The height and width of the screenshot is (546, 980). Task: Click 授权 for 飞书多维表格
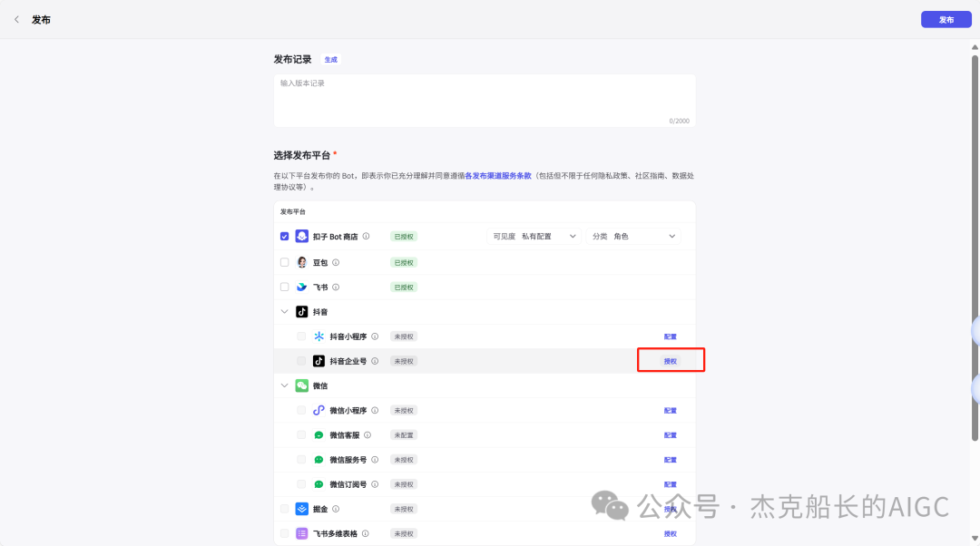670,533
